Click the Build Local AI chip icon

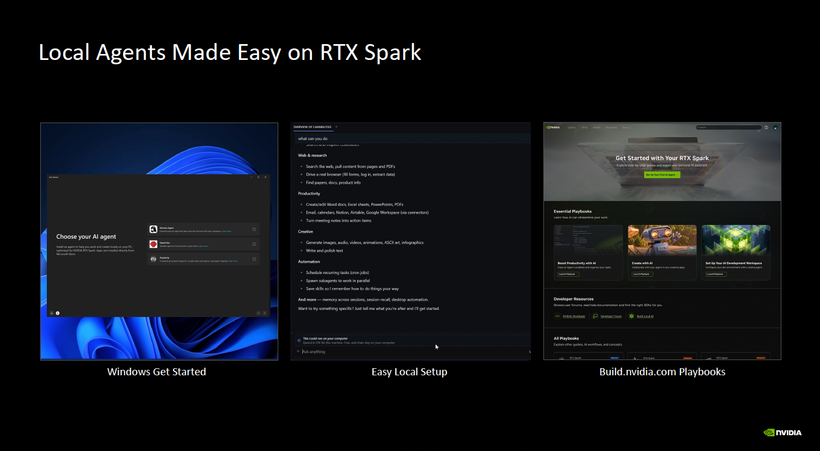point(631,316)
